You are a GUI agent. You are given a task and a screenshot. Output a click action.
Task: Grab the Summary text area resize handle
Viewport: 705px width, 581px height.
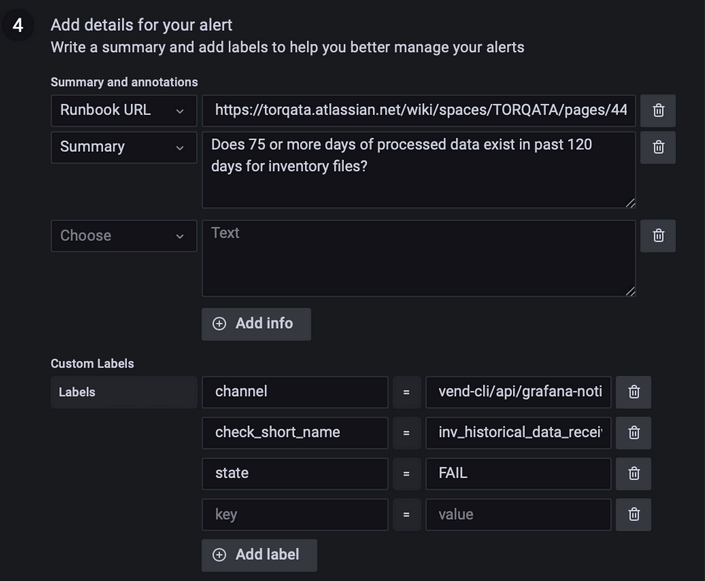(x=630, y=203)
